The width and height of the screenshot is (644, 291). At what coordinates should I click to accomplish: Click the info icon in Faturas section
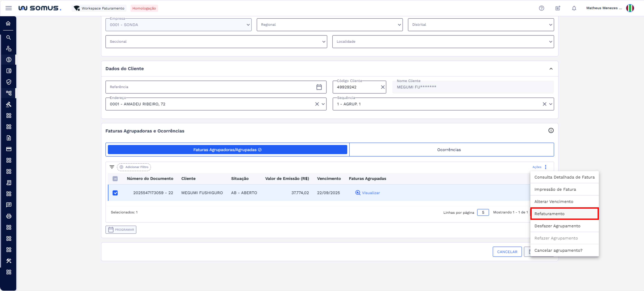tap(551, 131)
